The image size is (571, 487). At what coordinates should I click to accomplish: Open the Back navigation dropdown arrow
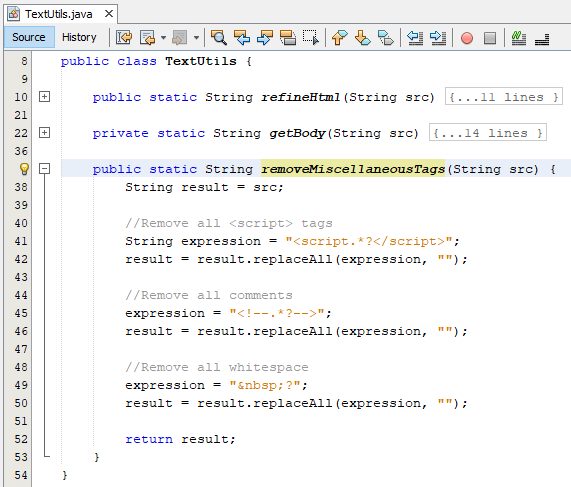[x=164, y=38]
